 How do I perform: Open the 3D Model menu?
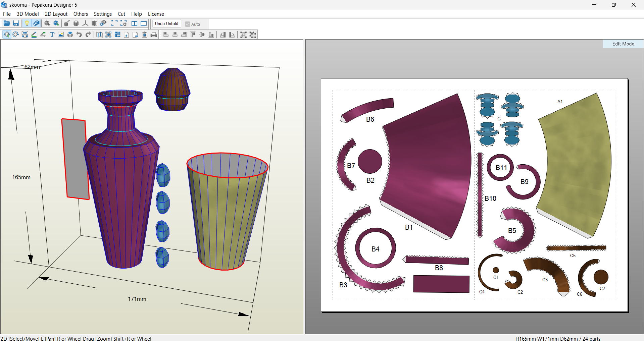(x=28, y=14)
